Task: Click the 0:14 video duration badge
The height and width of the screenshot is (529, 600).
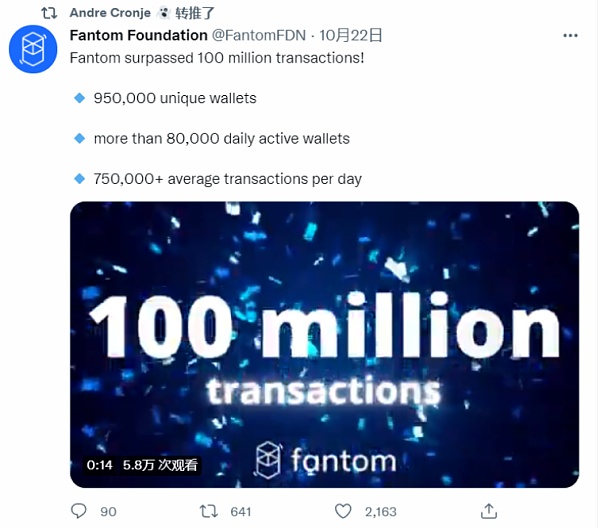Action: tap(99, 465)
